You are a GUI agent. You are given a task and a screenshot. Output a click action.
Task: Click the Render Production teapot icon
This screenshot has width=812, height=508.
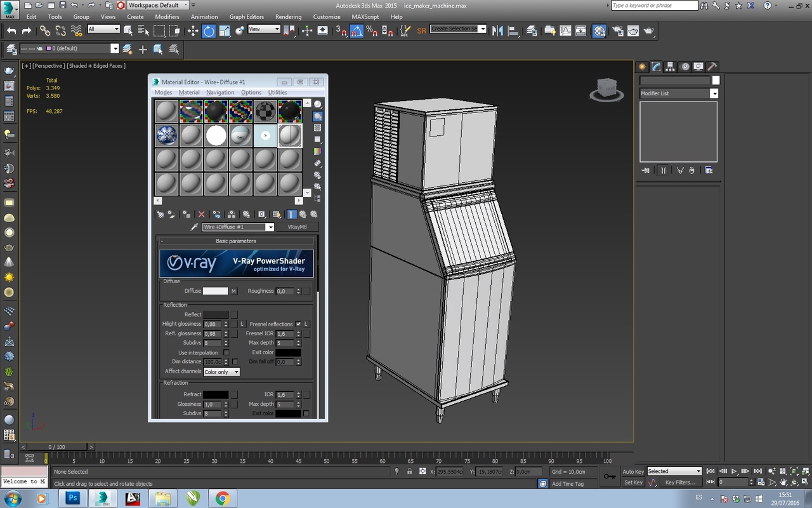pos(649,30)
